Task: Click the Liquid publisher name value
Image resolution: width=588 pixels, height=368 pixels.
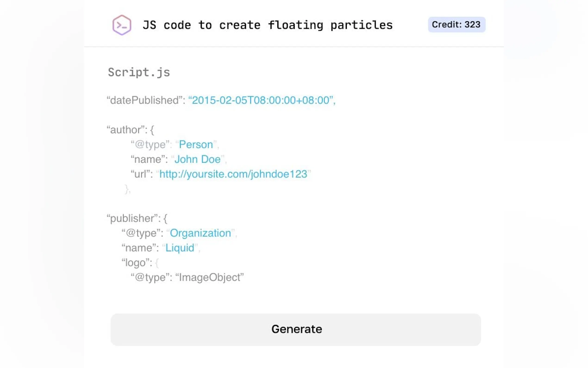Action: [180, 248]
